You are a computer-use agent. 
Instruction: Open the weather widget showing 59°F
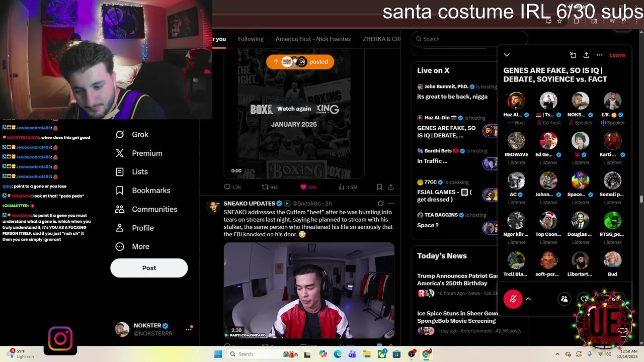(21, 354)
